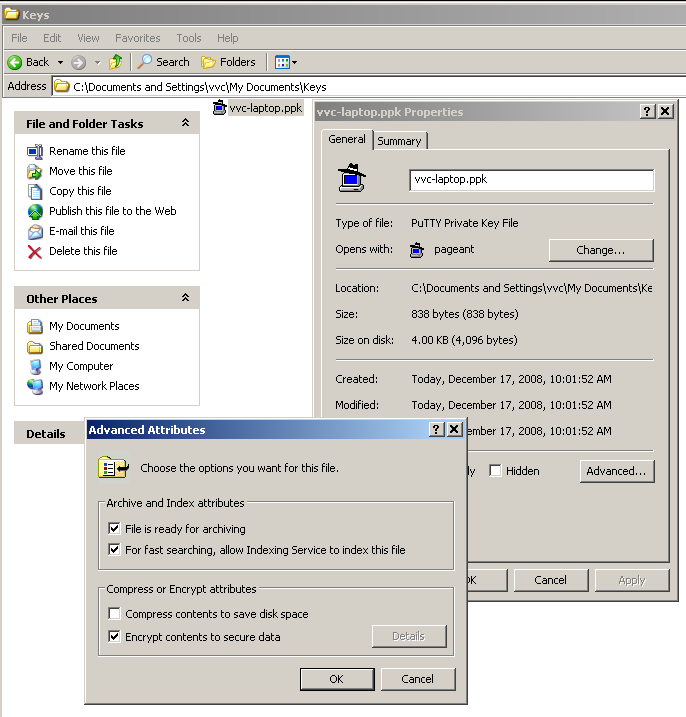This screenshot has height=717, width=686.
Task: Enable Compress contents to save disk space
Action: (x=114, y=614)
